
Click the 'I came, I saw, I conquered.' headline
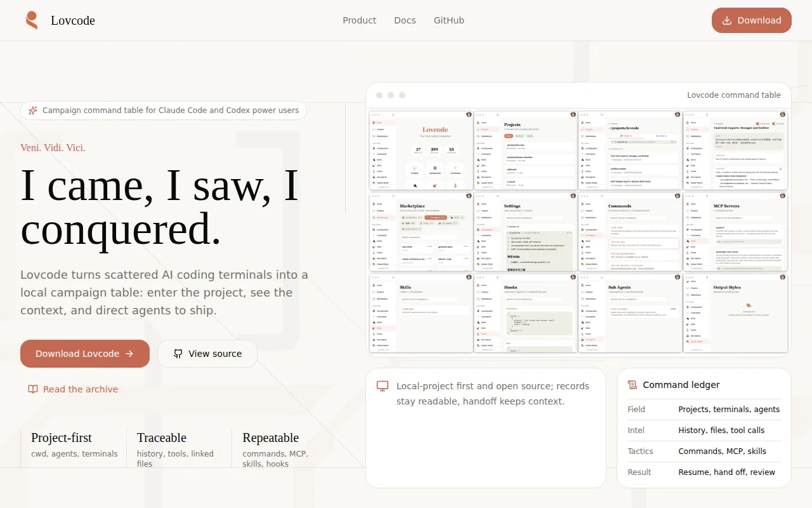click(160, 207)
